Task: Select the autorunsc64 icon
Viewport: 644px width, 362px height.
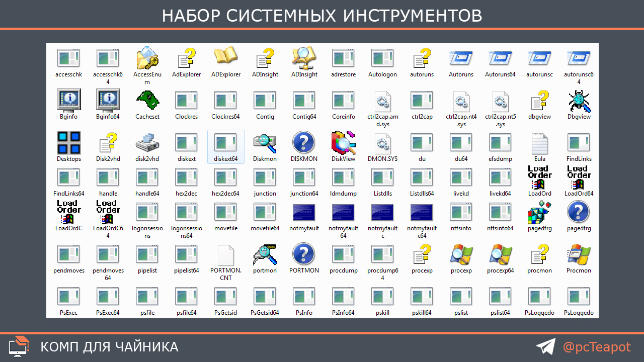Action: [x=579, y=58]
